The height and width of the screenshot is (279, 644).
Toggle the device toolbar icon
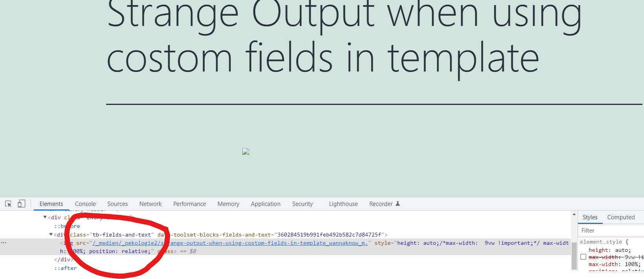[x=22, y=204]
